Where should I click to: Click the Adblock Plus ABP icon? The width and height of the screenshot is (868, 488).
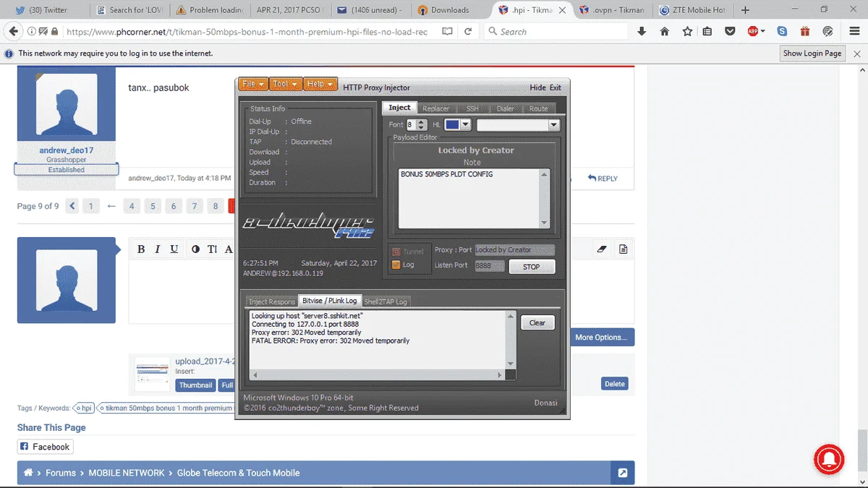coord(753,32)
